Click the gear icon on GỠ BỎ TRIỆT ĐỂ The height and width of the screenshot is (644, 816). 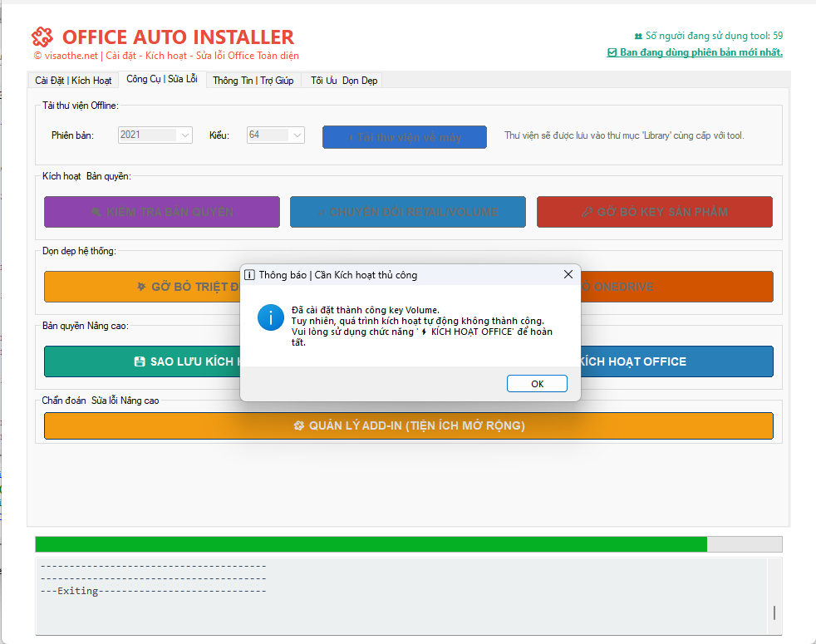[141, 287]
